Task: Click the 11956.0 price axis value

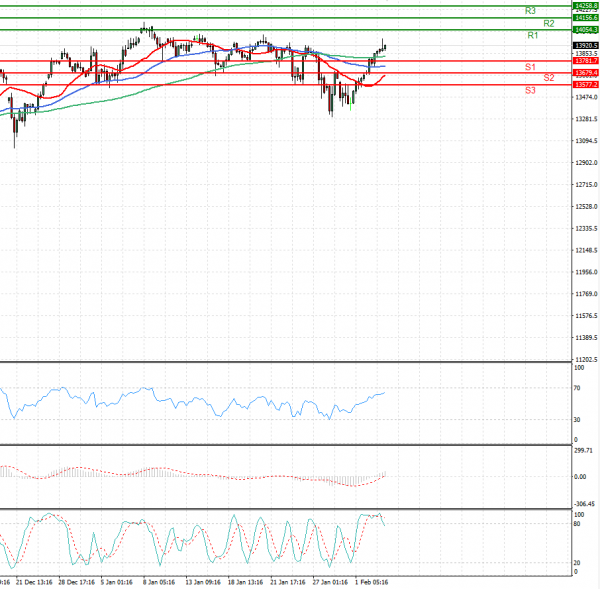Action: [586, 272]
